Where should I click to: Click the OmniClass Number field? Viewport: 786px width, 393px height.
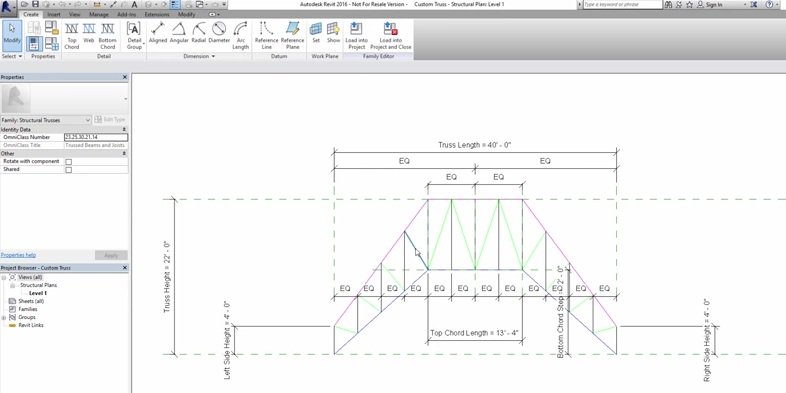click(96, 137)
